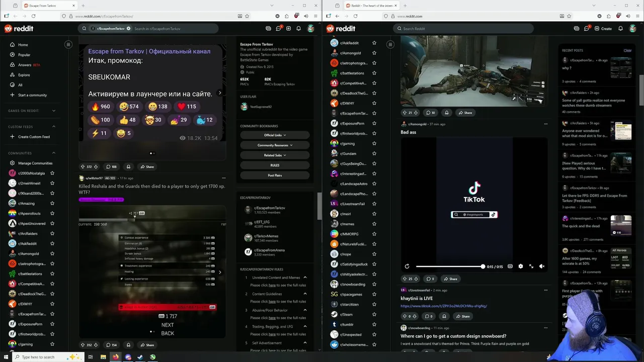Image resolution: width=644 pixels, height=362 pixels.
Task: Collapse the Content Guidelines rule
Action: pos(305,294)
